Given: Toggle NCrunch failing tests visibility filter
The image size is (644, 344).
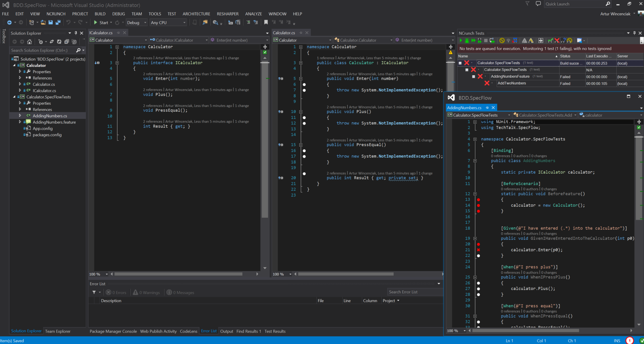Looking at the screenshot, I should tap(557, 41).
